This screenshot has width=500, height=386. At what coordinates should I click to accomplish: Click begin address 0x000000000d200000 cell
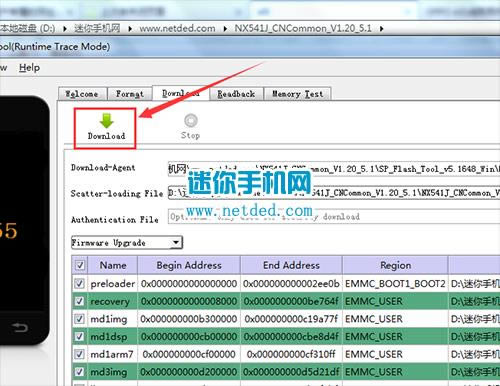pos(189,372)
